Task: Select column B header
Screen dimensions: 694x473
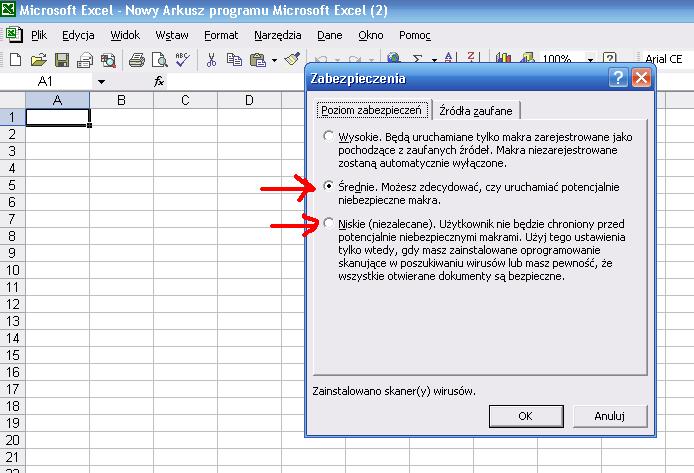Action: coord(121,100)
